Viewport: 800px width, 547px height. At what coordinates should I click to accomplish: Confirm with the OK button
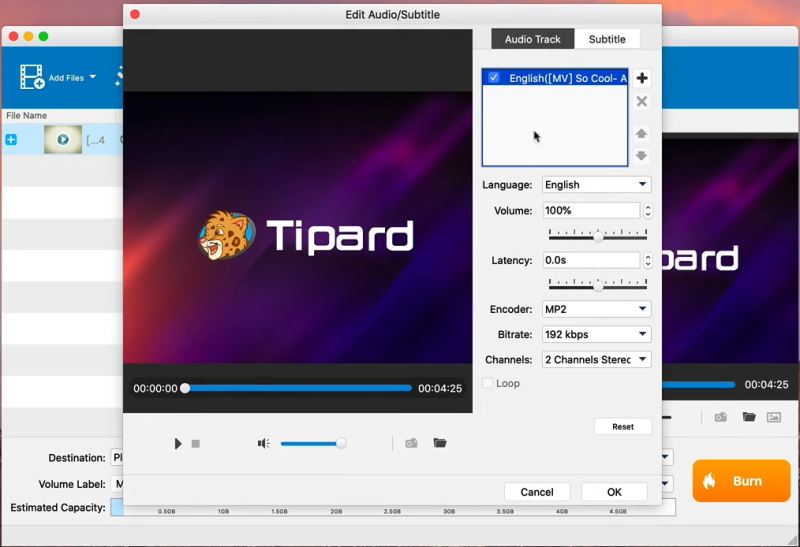pos(614,492)
